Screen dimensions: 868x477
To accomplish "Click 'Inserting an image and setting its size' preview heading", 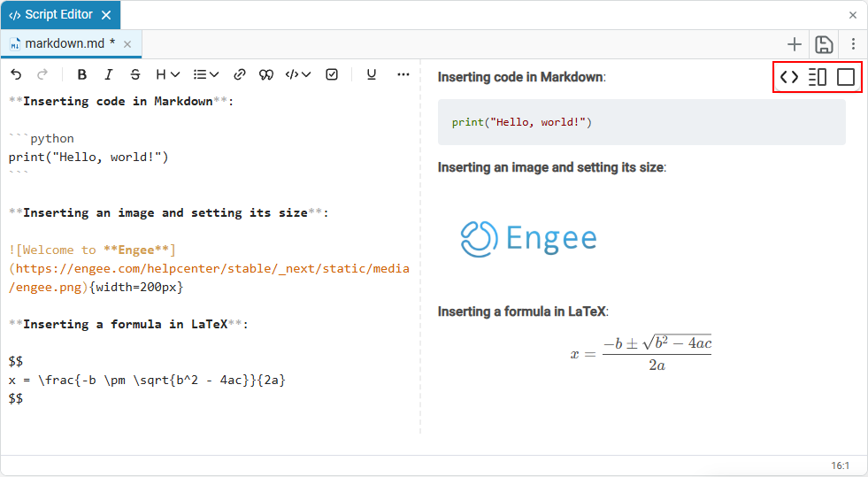I will (x=552, y=167).
